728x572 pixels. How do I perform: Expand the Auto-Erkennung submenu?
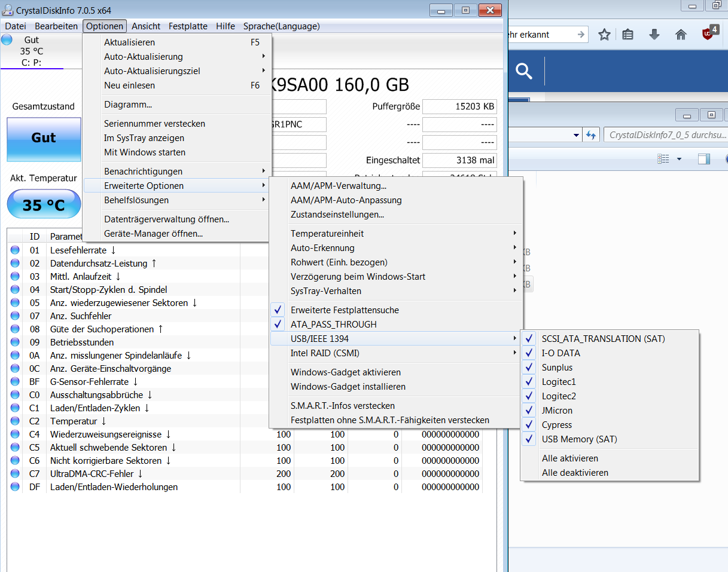[x=396, y=247]
